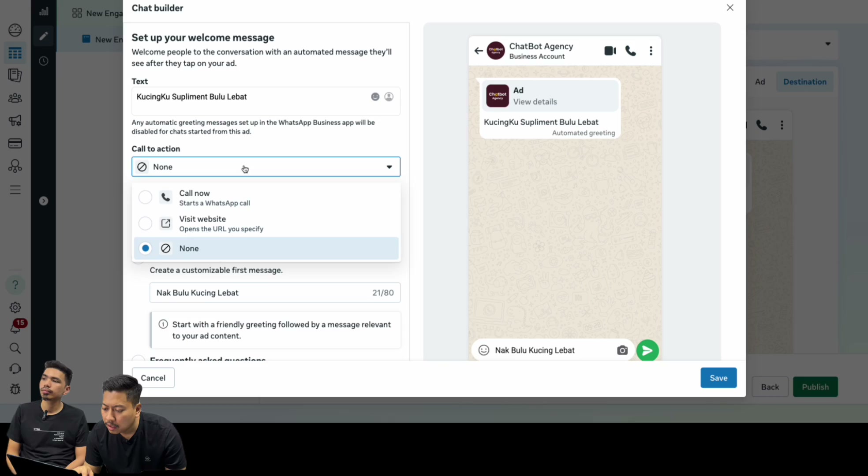Click the back arrow in chat preview
Viewport: 868px width, 476px height.
coord(478,51)
